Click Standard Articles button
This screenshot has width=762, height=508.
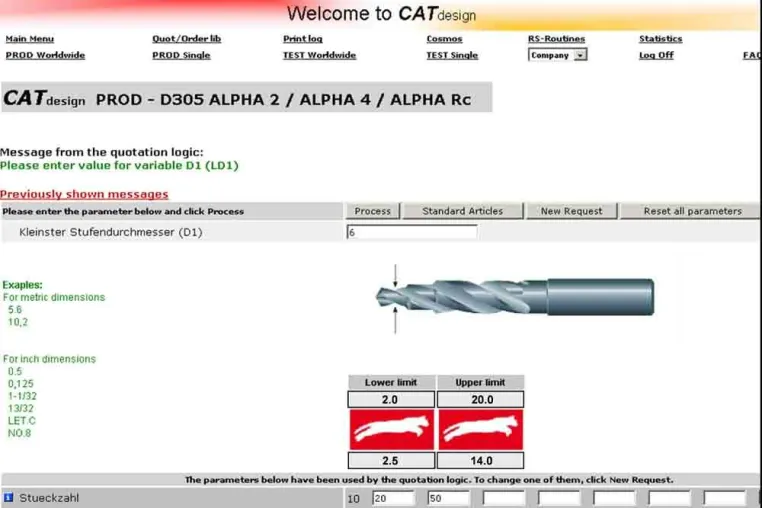(x=462, y=211)
